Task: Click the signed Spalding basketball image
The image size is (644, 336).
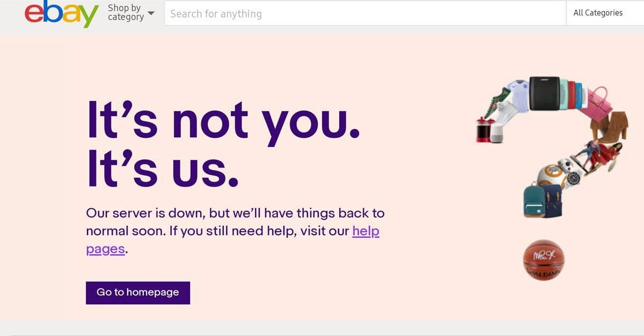Action: pyautogui.click(x=544, y=261)
